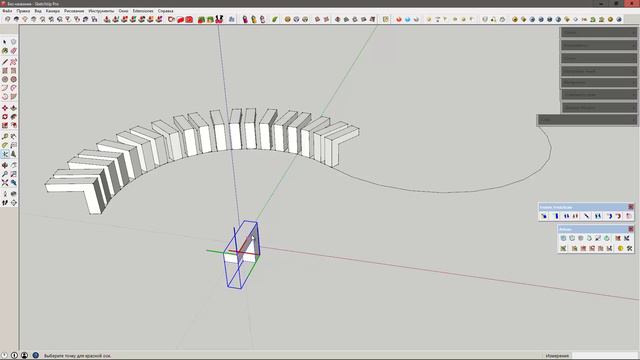Open the Файл menu
Image resolution: width=640 pixels, height=360 pixels.
7,11
